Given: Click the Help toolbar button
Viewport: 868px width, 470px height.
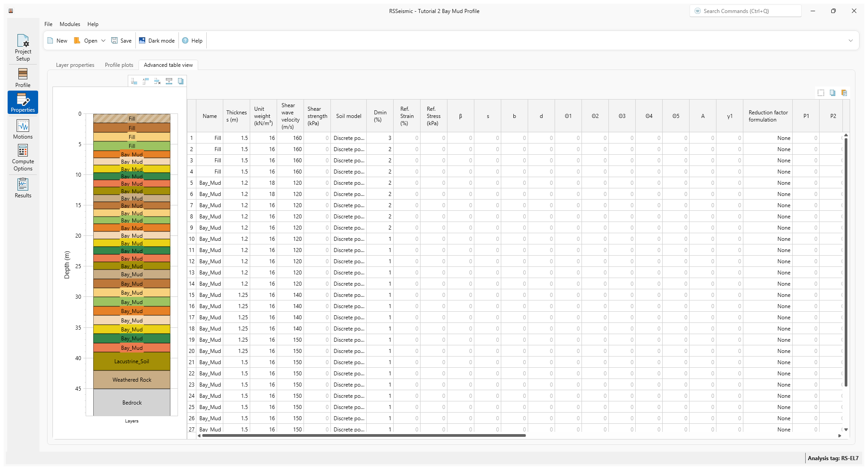Looking at the screenshot, I should pyautogui.click(x=192, y=40).
